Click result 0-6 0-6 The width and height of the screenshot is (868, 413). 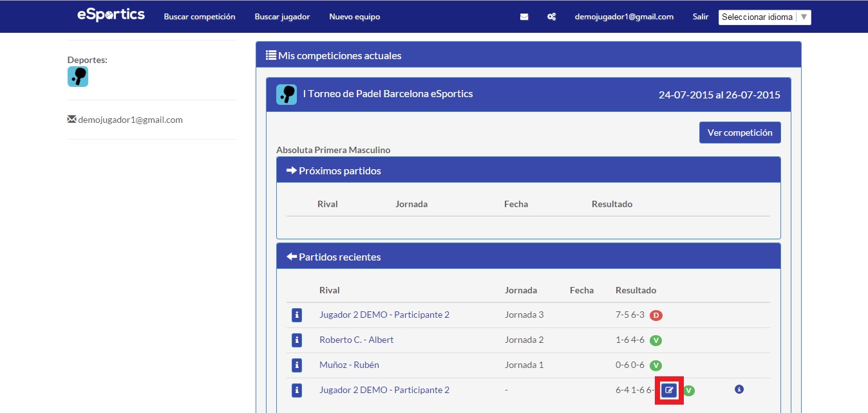coord(630,365)
